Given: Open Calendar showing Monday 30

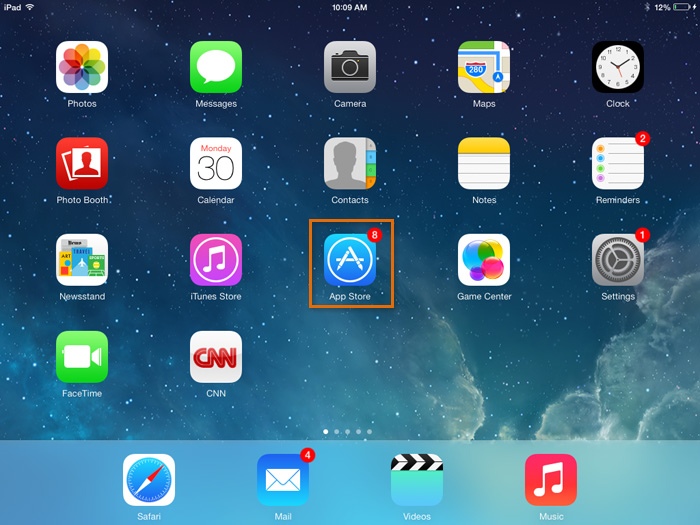Looking at the screenshot, I should click(216, 163).
